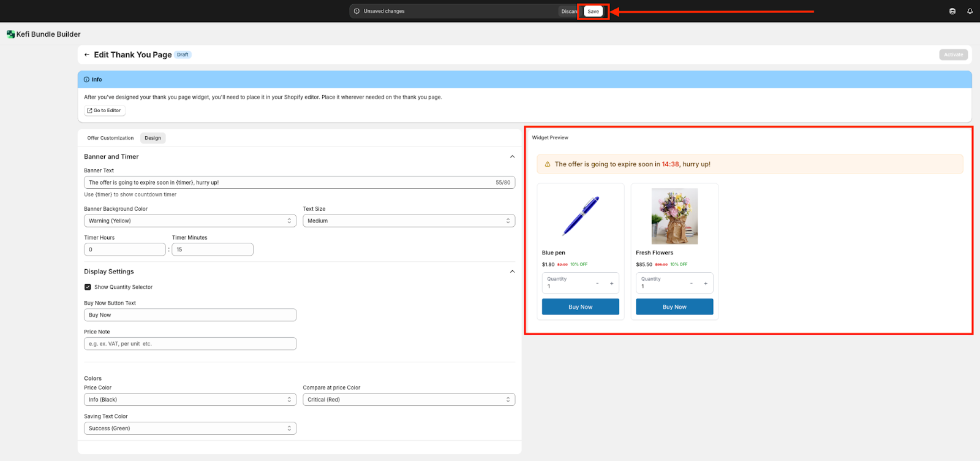
Task: Open the Text Size dropdown
Action: (x=409, y=221)
